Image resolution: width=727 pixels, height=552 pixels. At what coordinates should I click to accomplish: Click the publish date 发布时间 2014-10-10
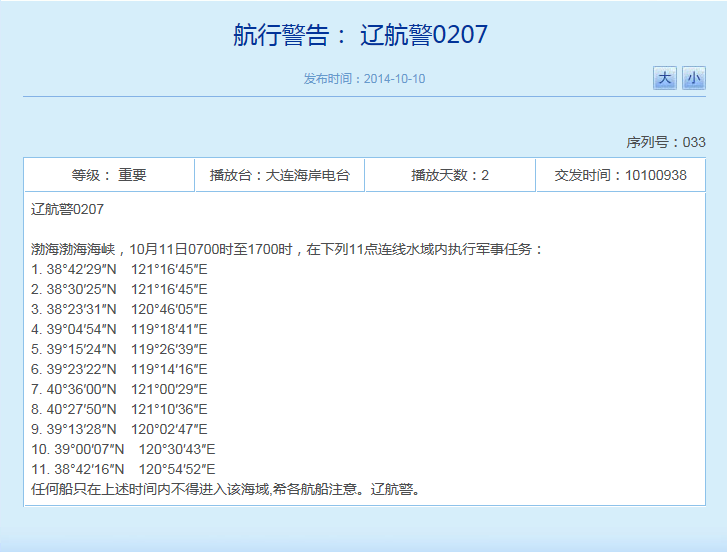[365, 79]
